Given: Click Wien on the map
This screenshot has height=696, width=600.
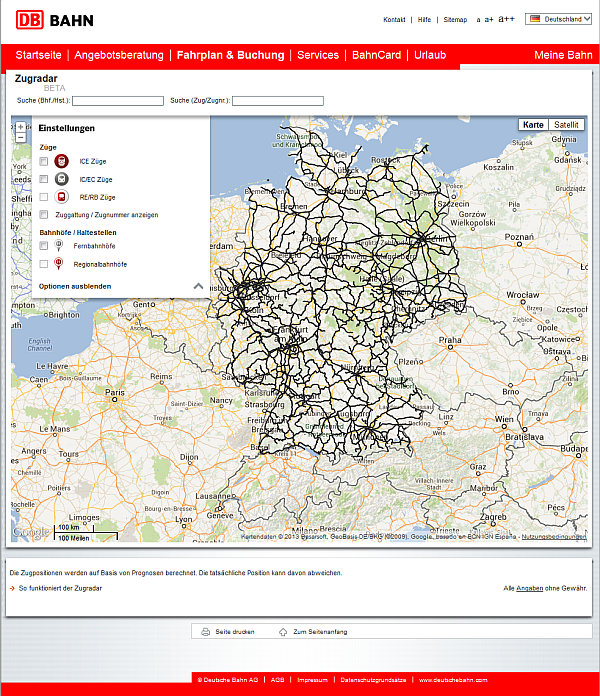Looking at the screenshot, I should click(x=504, y=419).
